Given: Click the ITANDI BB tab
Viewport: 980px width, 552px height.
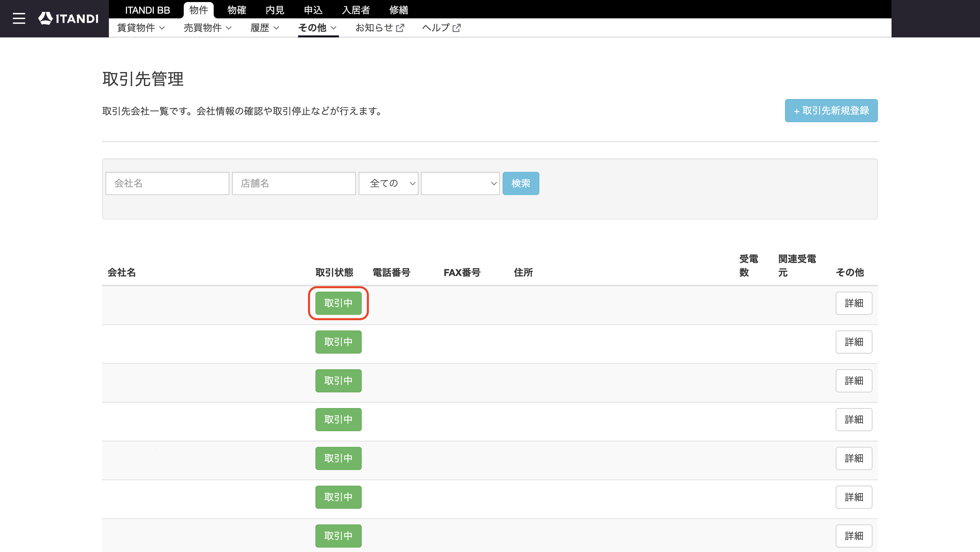Looking at the screenshot, I should coord(148,10).
